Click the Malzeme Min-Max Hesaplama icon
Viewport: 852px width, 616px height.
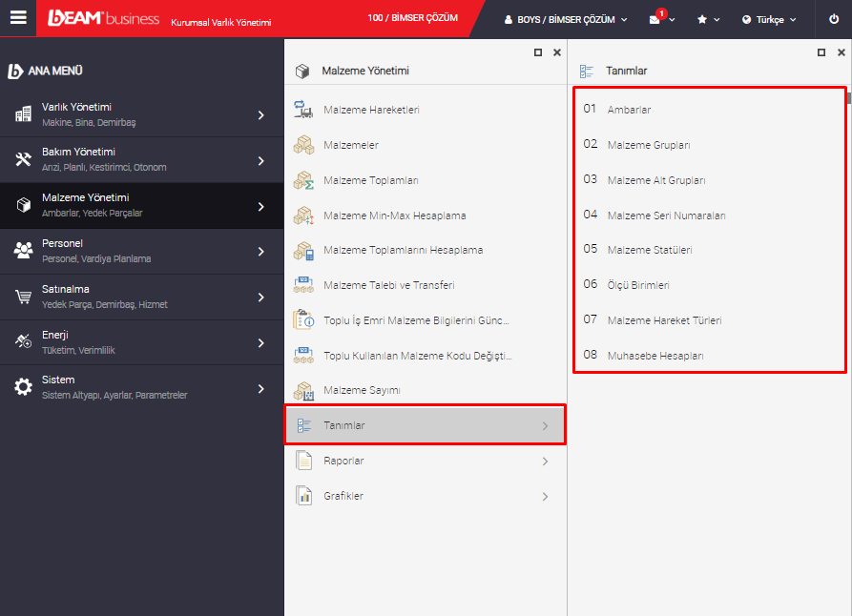303,216
